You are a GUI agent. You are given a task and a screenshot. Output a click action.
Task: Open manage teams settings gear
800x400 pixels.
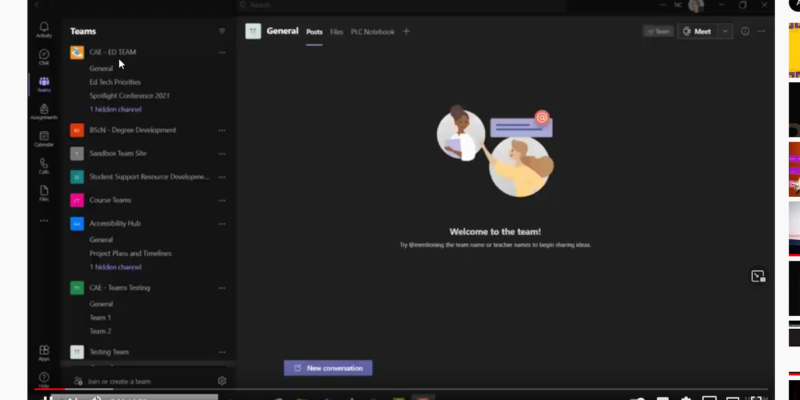(x=222, y=381)
